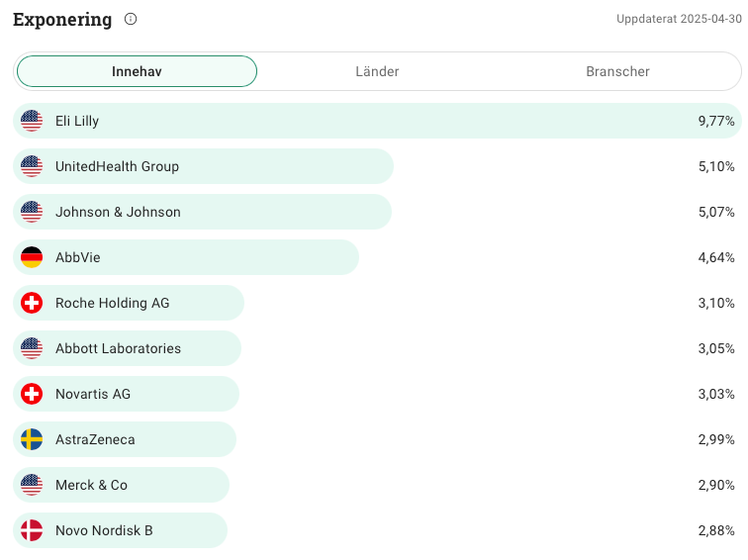Click the 2,88% value for Novo Nordisk B
The image size is (748, 560).
716,530
